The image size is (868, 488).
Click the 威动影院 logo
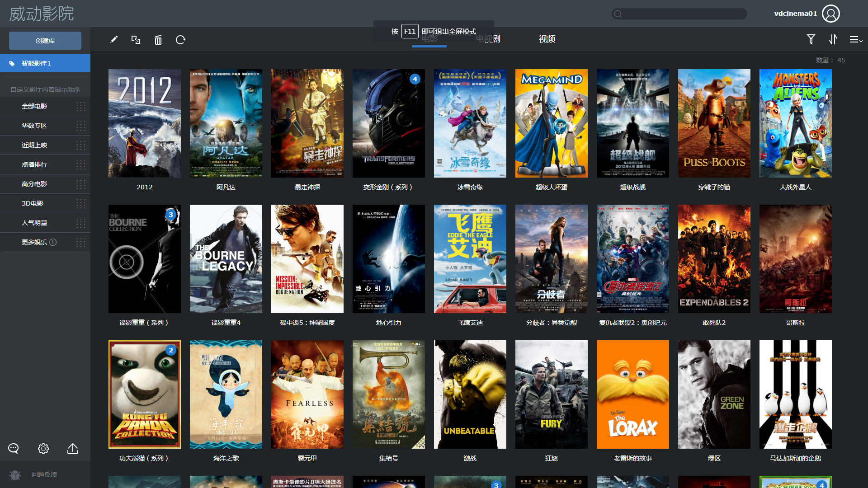42,14
